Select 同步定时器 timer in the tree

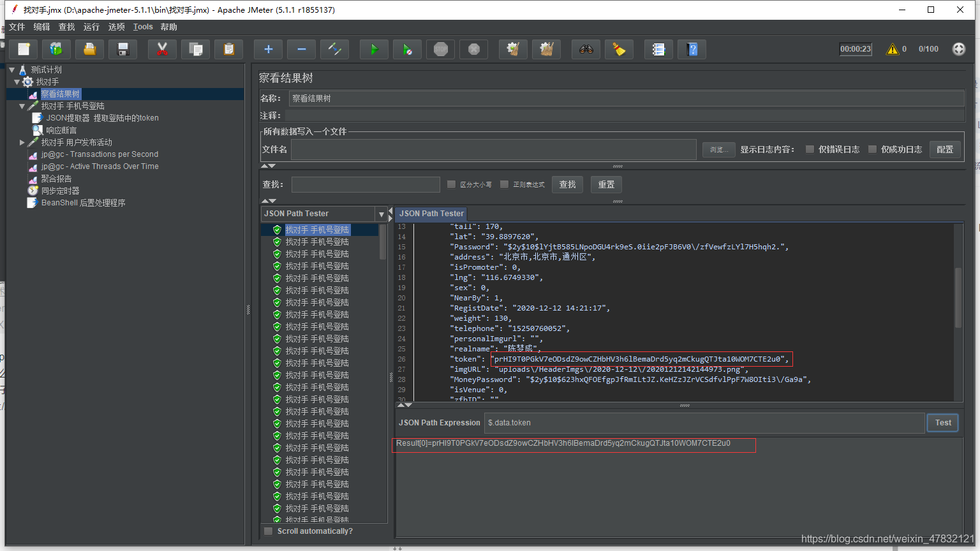point(60,191)
